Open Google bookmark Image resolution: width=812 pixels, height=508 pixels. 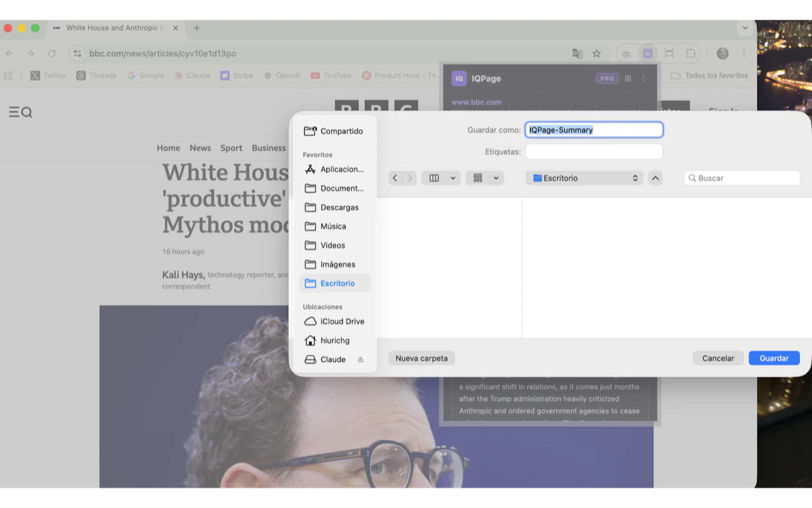tap(146, 75)
